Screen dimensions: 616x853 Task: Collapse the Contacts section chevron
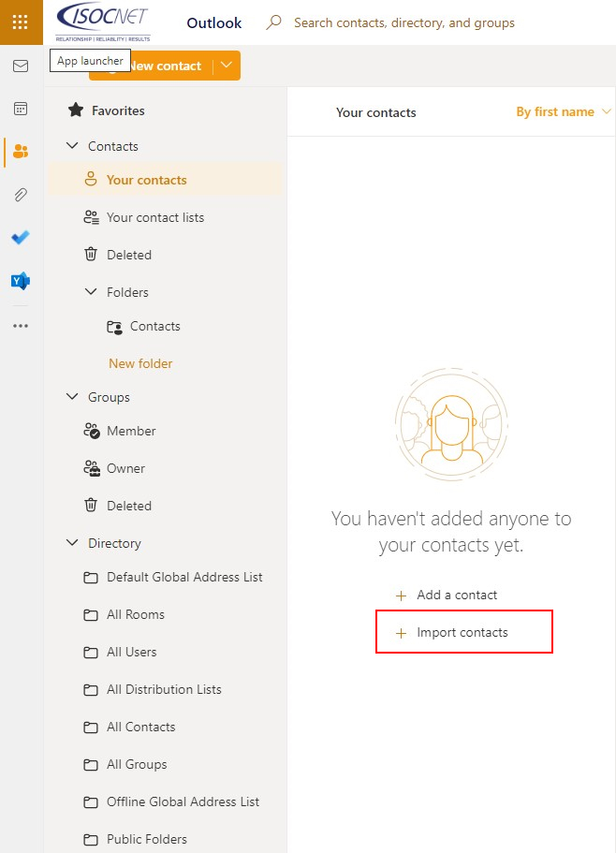tap(72, 146)
